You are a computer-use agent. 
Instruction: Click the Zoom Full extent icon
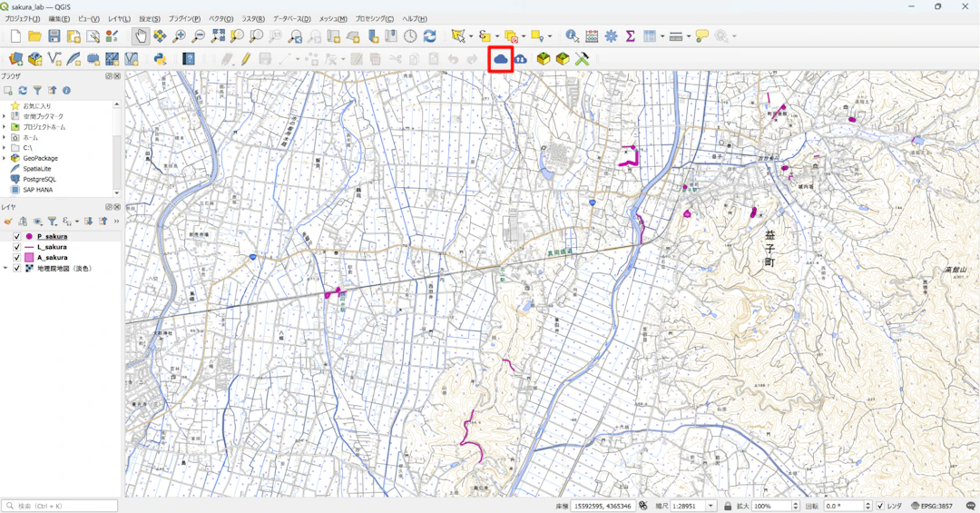pyautogui.click(x=218, y=36)
